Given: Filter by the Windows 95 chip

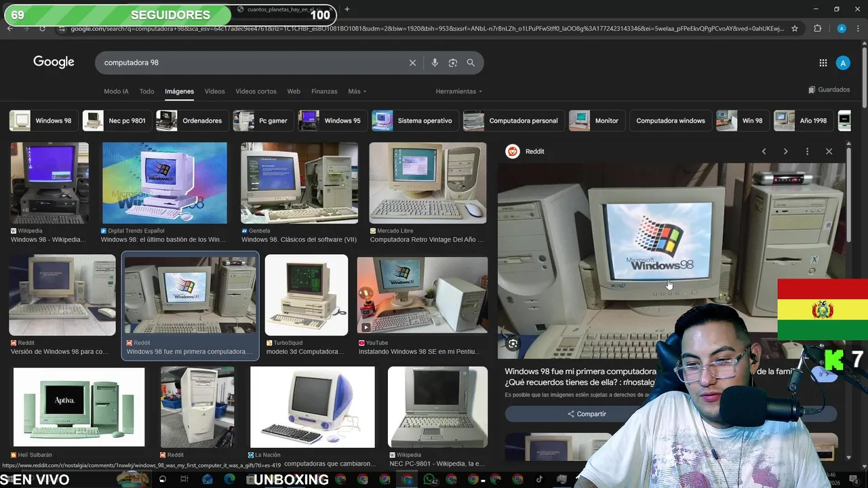Looking at the screenshot, I should pos(332,121).
